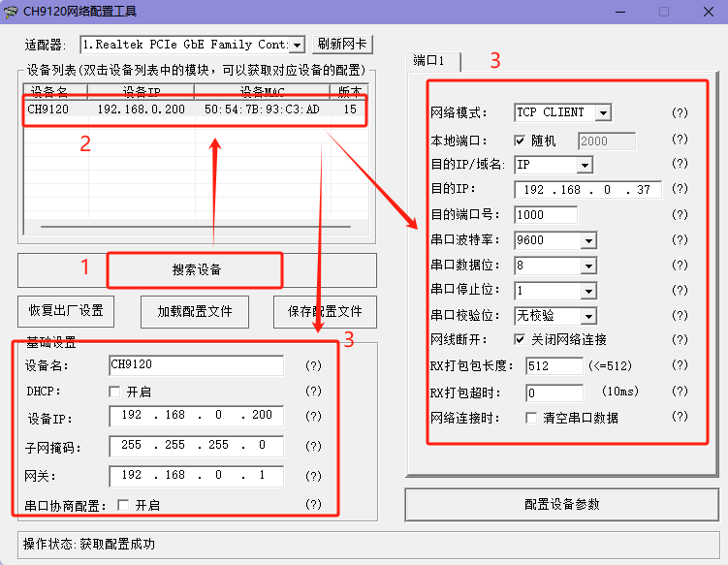728x565 pixels.
Task: Expand 串口停止位 dropdown
Action: [x=588, y=291]
